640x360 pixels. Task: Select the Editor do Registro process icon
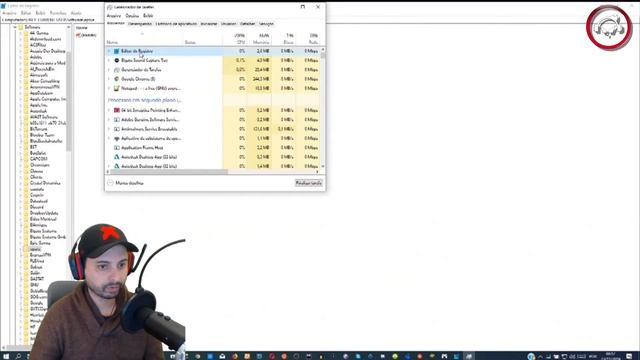coord(116,51)
